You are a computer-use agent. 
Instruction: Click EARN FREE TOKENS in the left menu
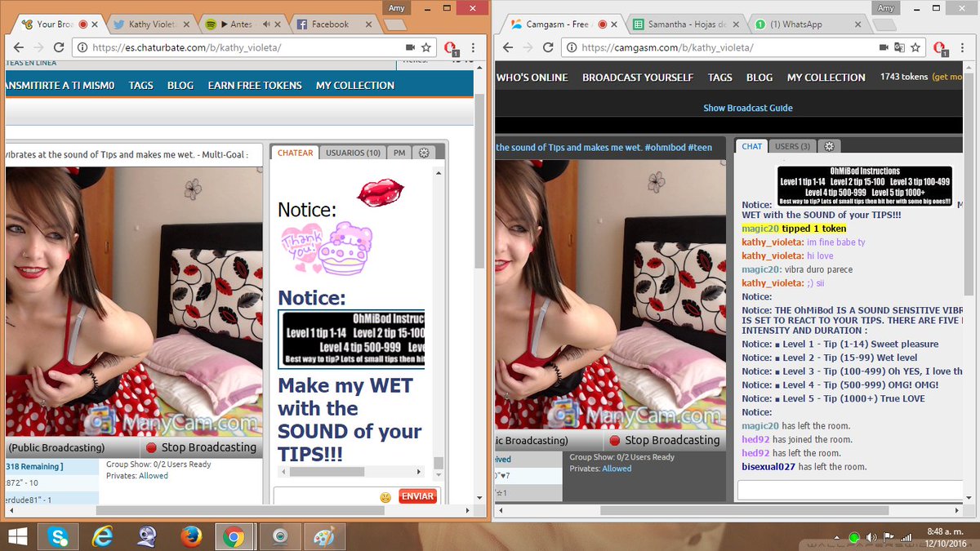coord(255,85)
